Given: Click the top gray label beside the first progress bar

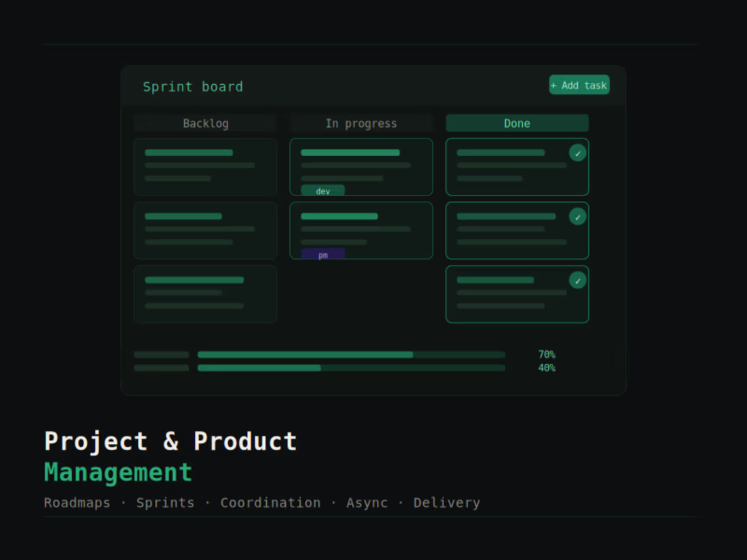Looking at the screenshot, I should click(x=161, y=354).
